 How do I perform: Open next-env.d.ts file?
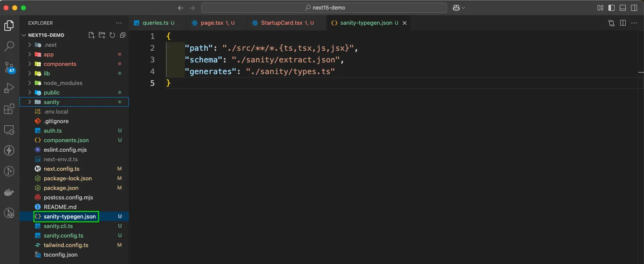click(x=74, y=159)
